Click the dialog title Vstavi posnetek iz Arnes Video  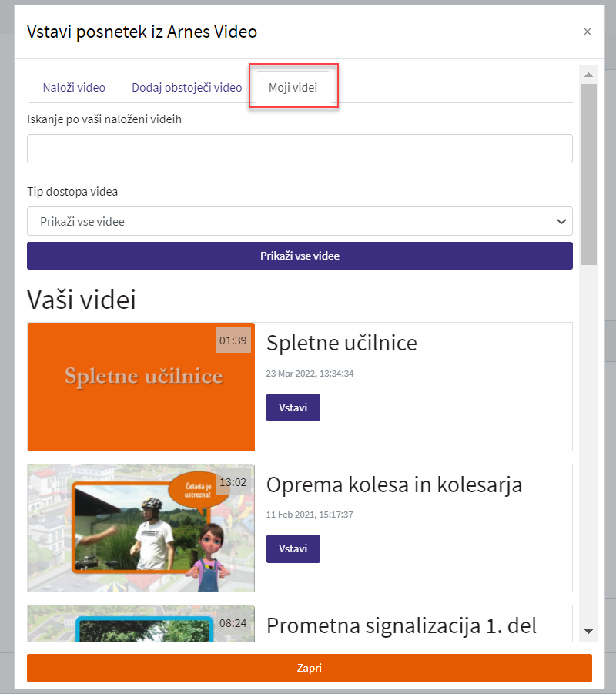[142, 32]
